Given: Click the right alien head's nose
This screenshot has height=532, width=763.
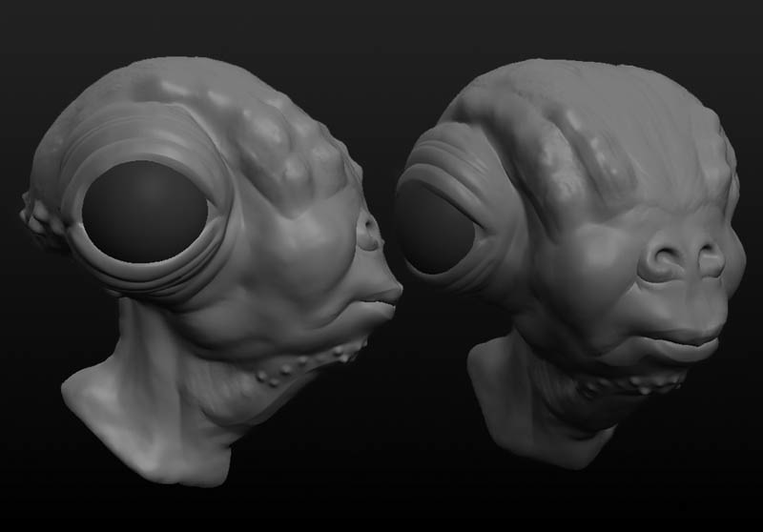Looking at the screenshot, I should [x=683, y=256].
